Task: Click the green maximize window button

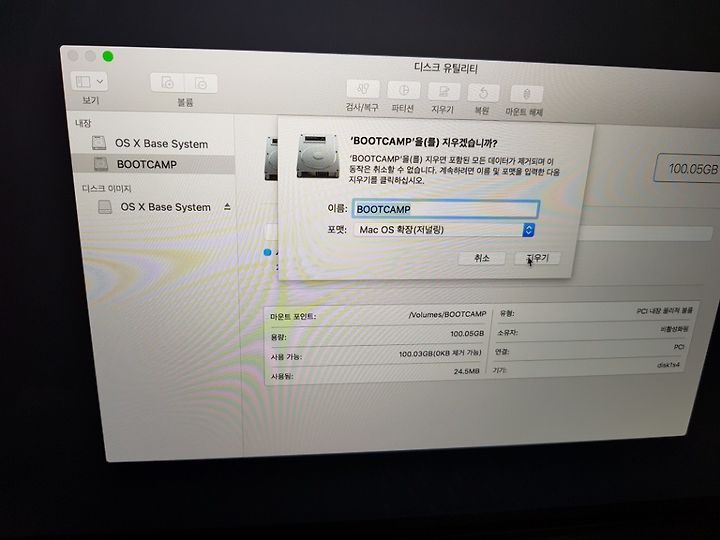Action: coord(108,56)
